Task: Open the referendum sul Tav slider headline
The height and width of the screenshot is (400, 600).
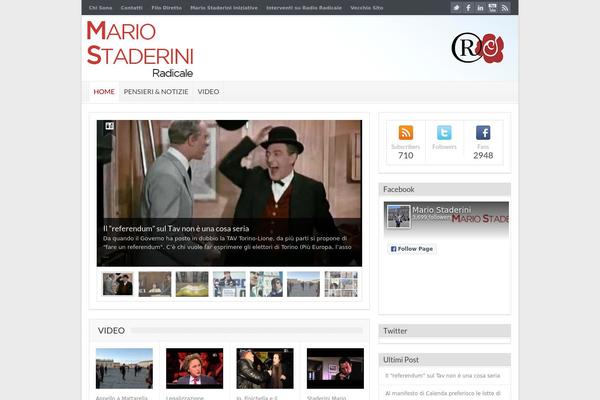Action: (176, 229)
